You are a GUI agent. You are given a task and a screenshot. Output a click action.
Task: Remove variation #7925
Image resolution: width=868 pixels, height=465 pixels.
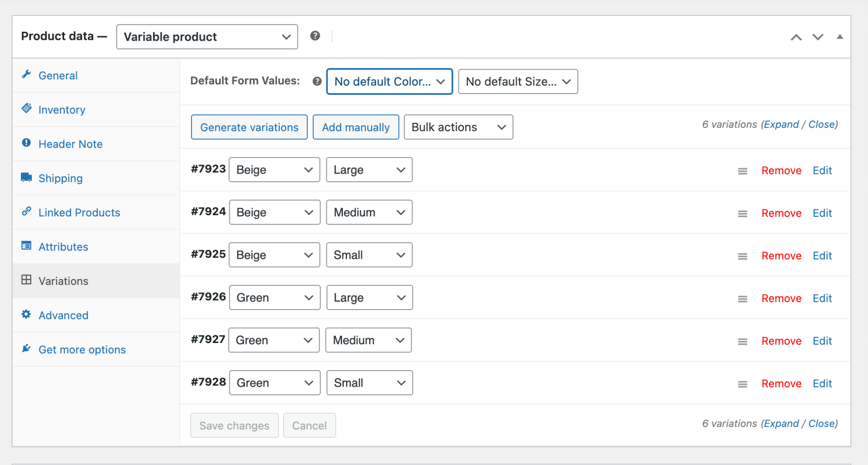click(781, 256)
